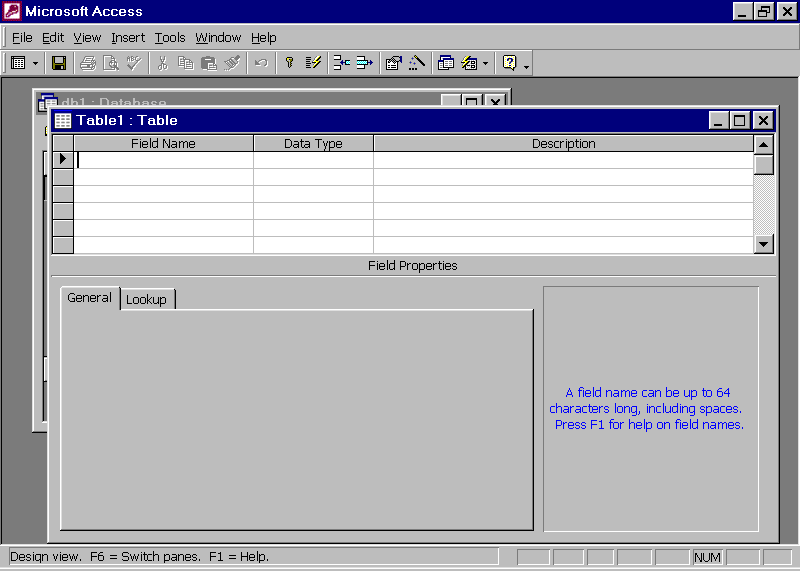800x571 pixels.
Task: Click the first row's Data Type cell
Action: (313, 160)
